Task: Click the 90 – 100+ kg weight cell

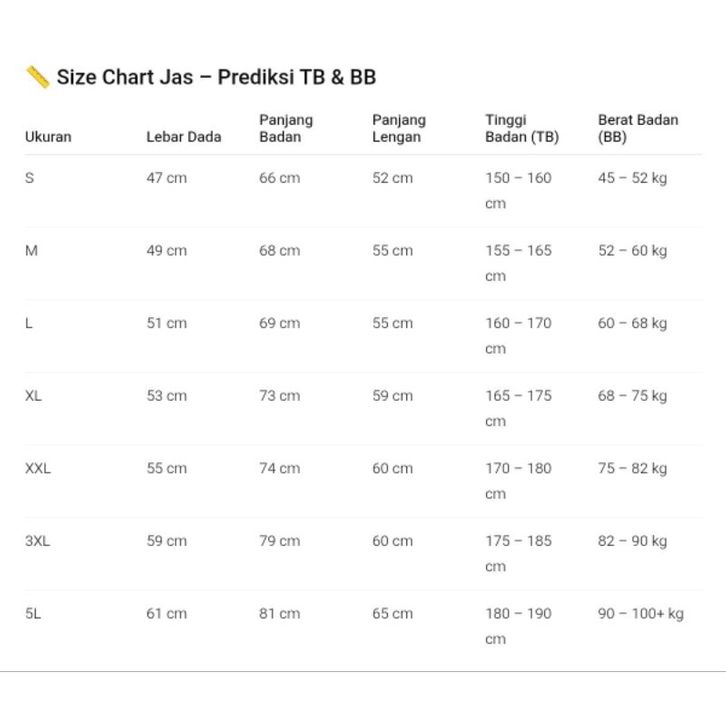Action: pos(641,614)
